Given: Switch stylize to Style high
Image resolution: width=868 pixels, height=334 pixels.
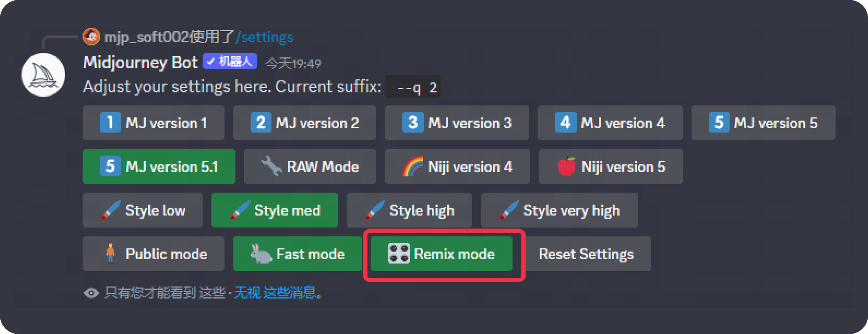Looking at the screenshot, I should (x=409, y=210).
